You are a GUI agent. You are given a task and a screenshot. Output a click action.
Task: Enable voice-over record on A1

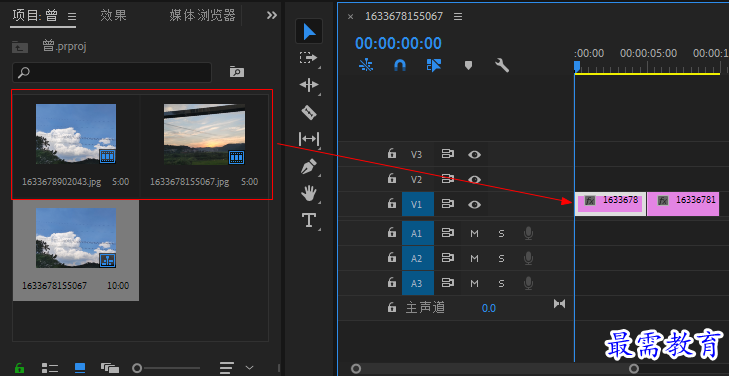(528, 233)
